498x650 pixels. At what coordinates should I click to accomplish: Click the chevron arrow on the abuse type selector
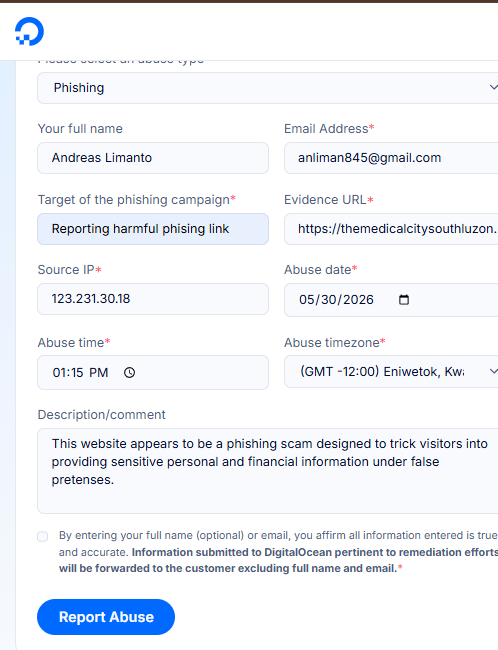click(x=493, y=87)
